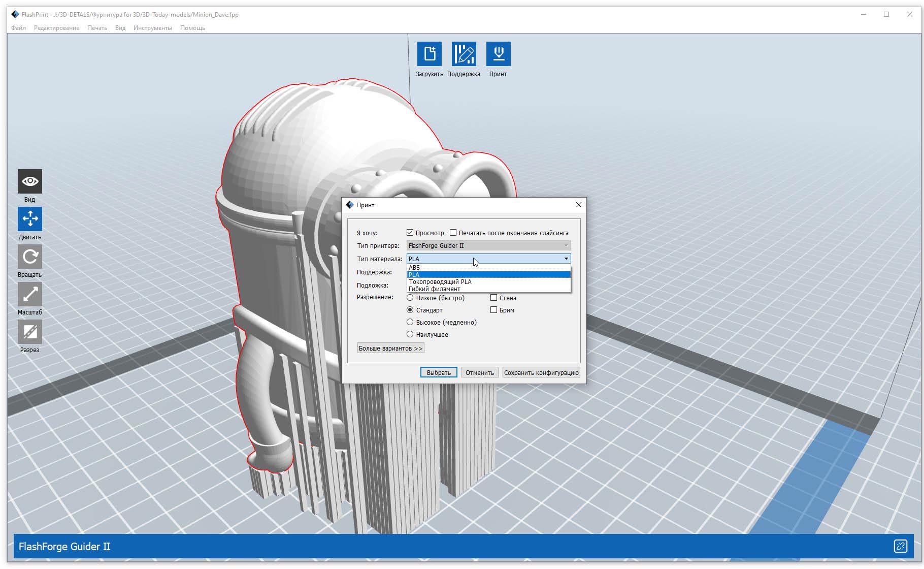Open the Вид menu in menu bar
The width and height of the screenshot is (924, 569).
[x=120, y=28]
